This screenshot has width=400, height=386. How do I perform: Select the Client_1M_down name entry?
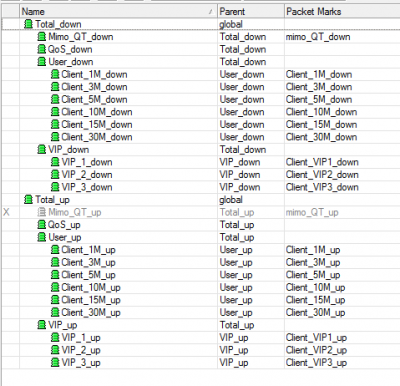click(x=94, y=74)
